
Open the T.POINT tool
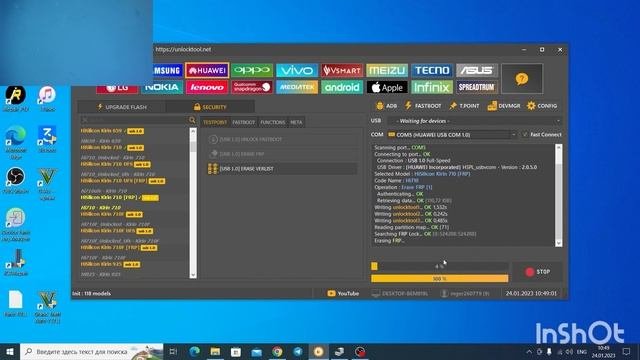(x=464, y=106)
